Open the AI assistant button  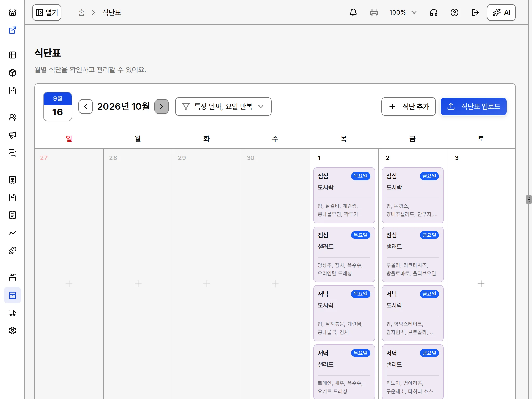point(501,12)
